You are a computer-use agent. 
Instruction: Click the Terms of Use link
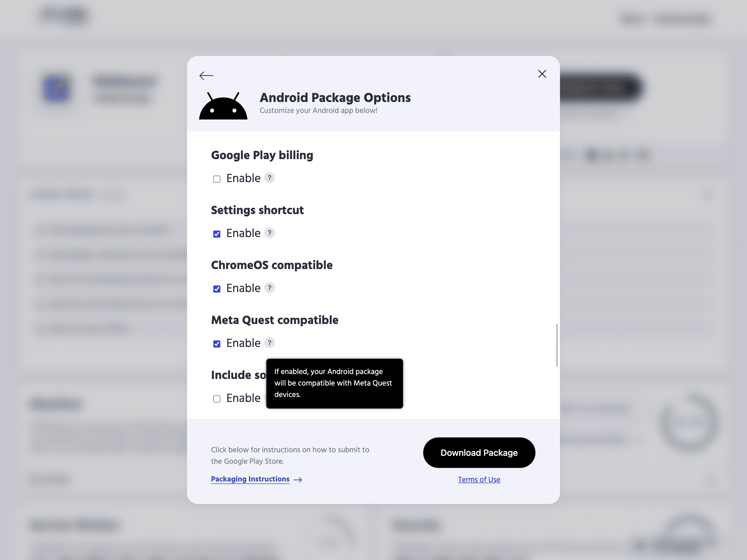[x=479, y=479]
